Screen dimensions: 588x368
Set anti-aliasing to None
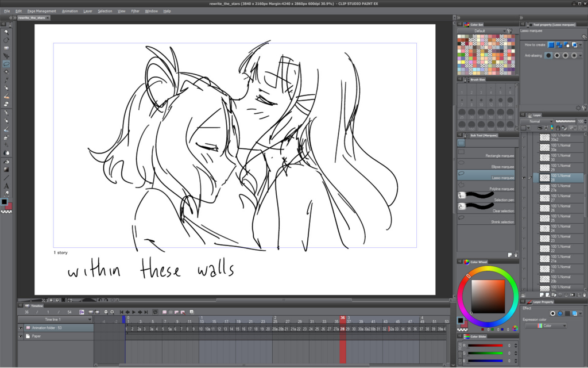pyautogui.click(x=548, y=55)
